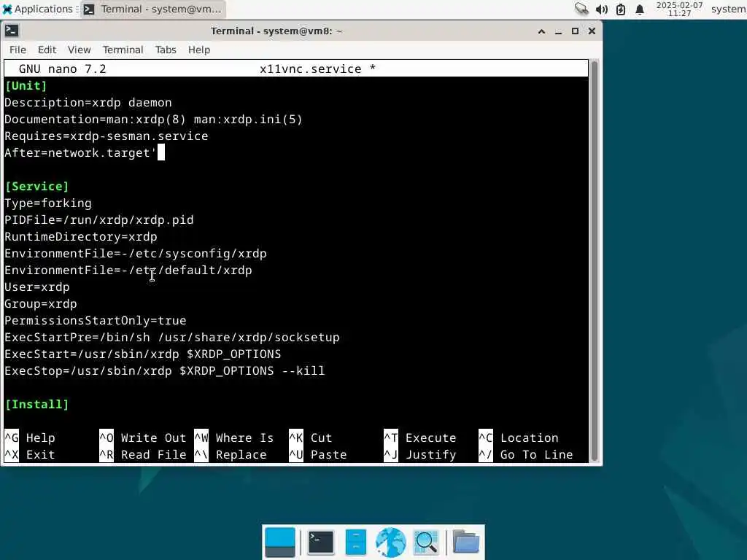Image resolution: width=747 pixels, height=560 pixels.
Task: Click the RuntimeDirectory=xrdp line
Action: (80, 237)
